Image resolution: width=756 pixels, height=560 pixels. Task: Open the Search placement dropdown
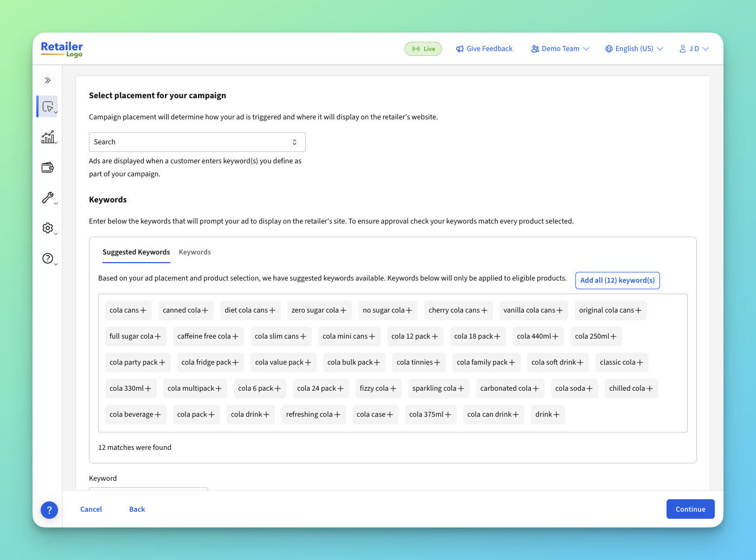(x=197, y=142)
